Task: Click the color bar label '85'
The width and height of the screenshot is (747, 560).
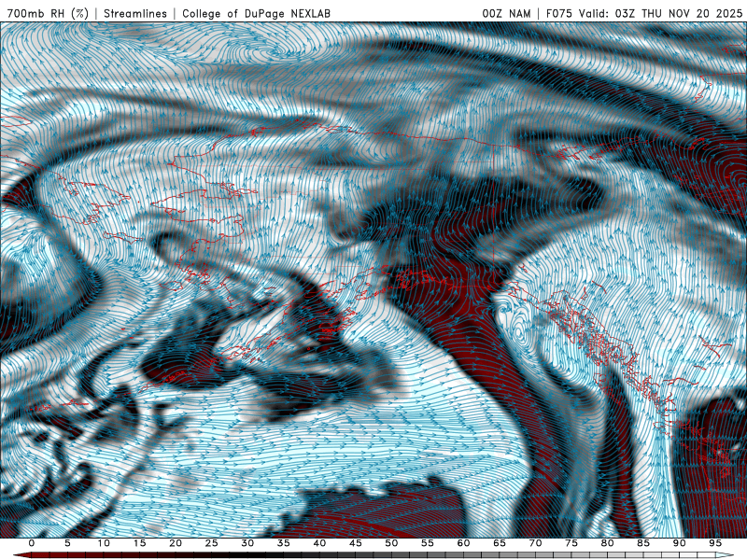Action: point(643,543)
